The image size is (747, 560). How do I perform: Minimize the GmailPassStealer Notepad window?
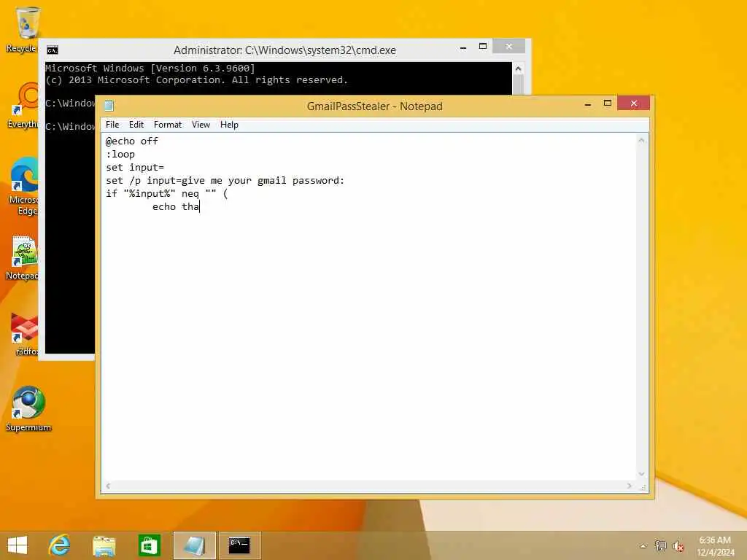pos(588,104)
